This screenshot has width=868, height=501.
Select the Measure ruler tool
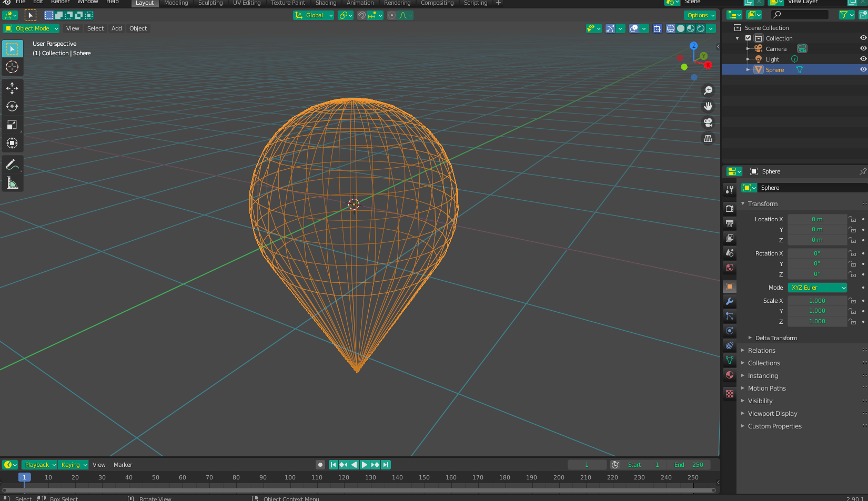tap(12, 183)
